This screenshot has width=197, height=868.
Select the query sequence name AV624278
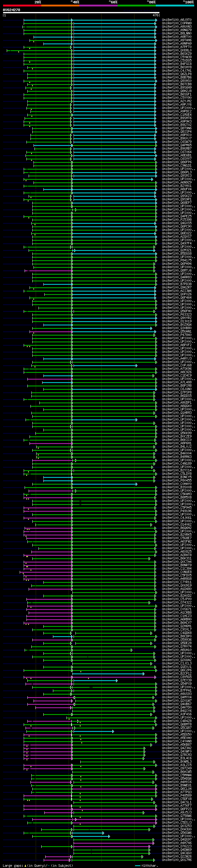pyautogui.click(x=11, y=10)
